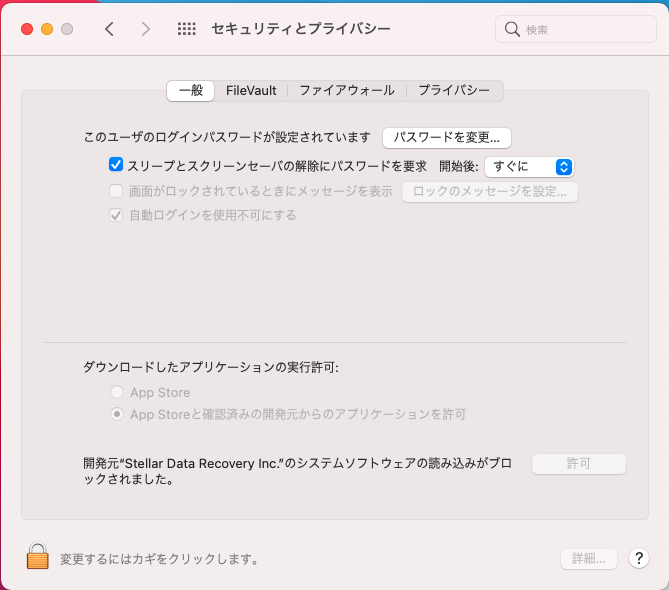669x590 pixels.
Task: Click ダウンロードしたアプリケーションの実行許可 heading
Action: click(211, 367)
